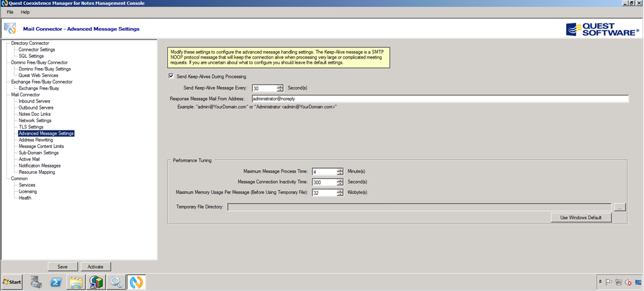Open the Help menu
Viewport: 644px width, 291px height.
(25, 13)
